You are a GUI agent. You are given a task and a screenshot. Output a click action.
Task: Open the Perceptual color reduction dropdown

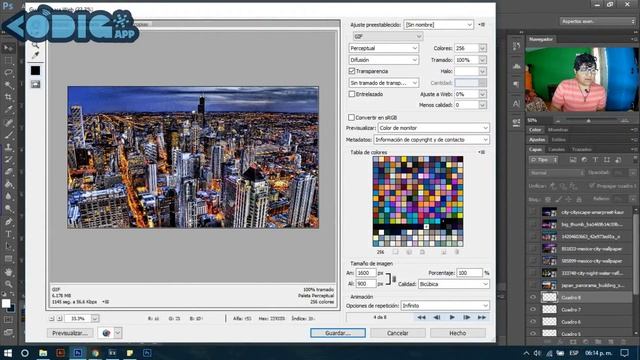(384, 48)
